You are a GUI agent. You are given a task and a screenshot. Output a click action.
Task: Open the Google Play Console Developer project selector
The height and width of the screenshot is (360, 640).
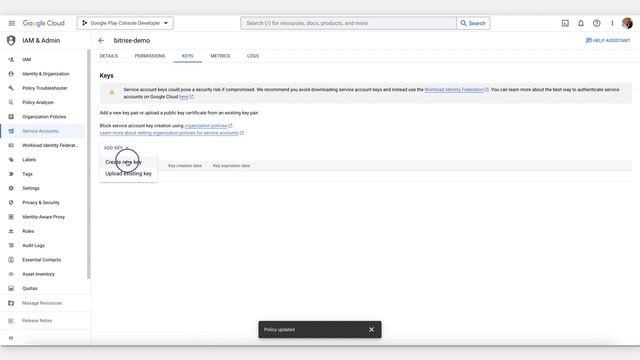click(125, 23)
